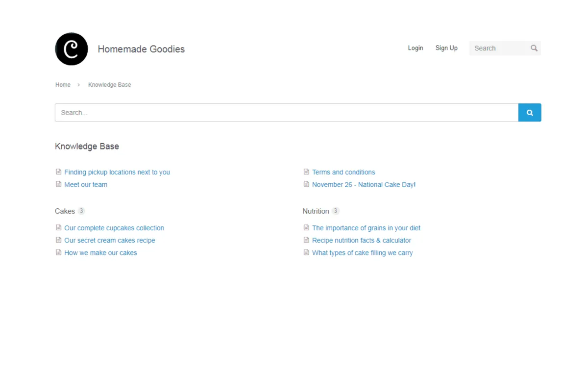Click document icon beside Finding pickup locations
The width and height of the screenshot is (588, 370).
[x=59, y=172]
